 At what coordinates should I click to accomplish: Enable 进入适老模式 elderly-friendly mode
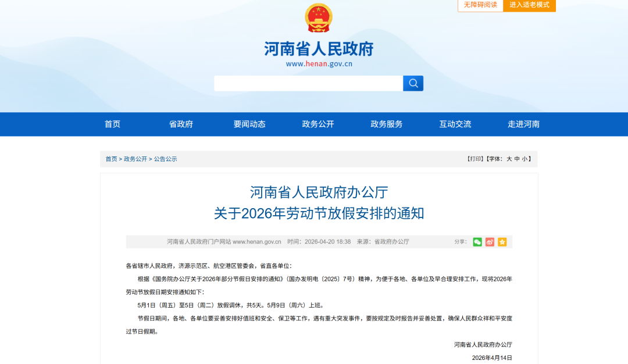pos(529,5)
